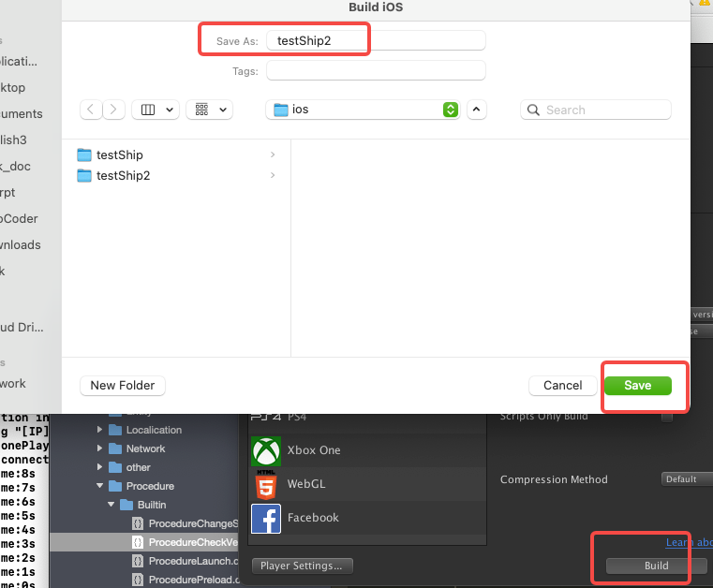Open Player Settings in Build Settings

(302, 566)
